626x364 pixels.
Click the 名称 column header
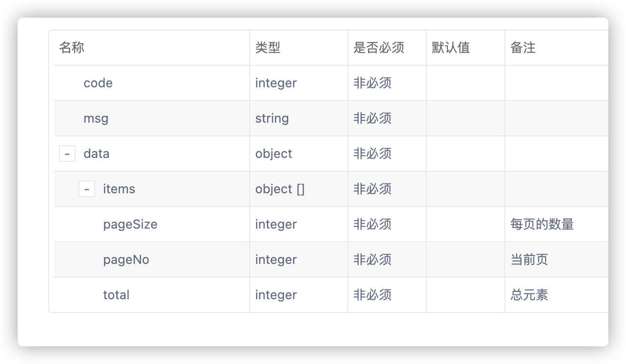tap(71, 48)
